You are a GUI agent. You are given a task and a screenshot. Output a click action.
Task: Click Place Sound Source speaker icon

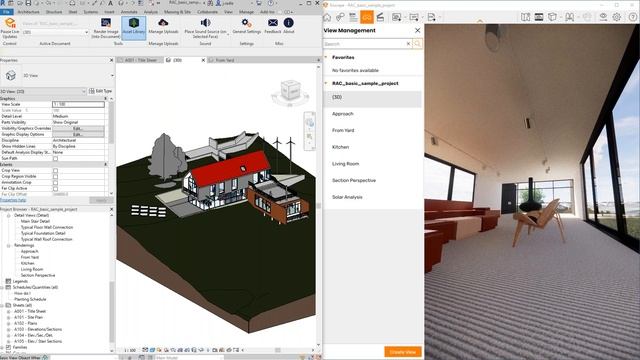[205, 22]
